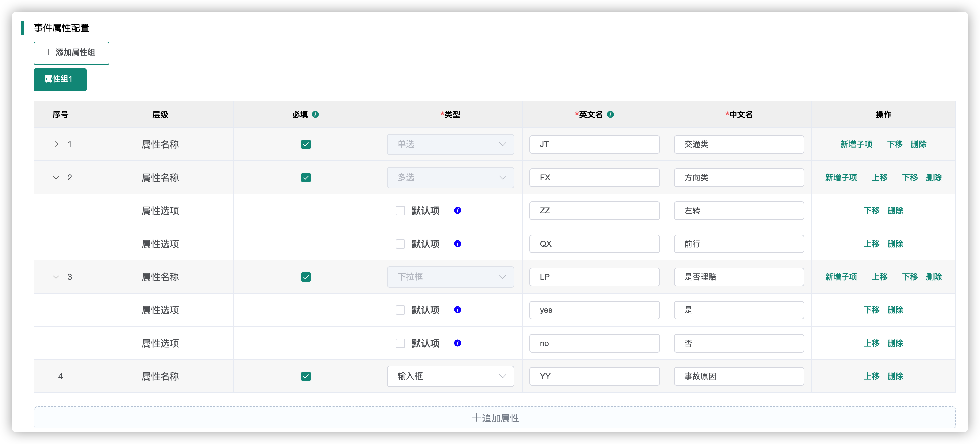Click English name field containing JT
The height and width of the screenshot is (444, 980).
click(x=594, y=144)
